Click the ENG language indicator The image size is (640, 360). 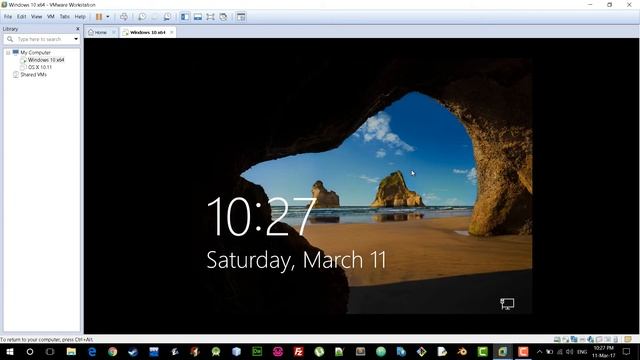(582, 351)
